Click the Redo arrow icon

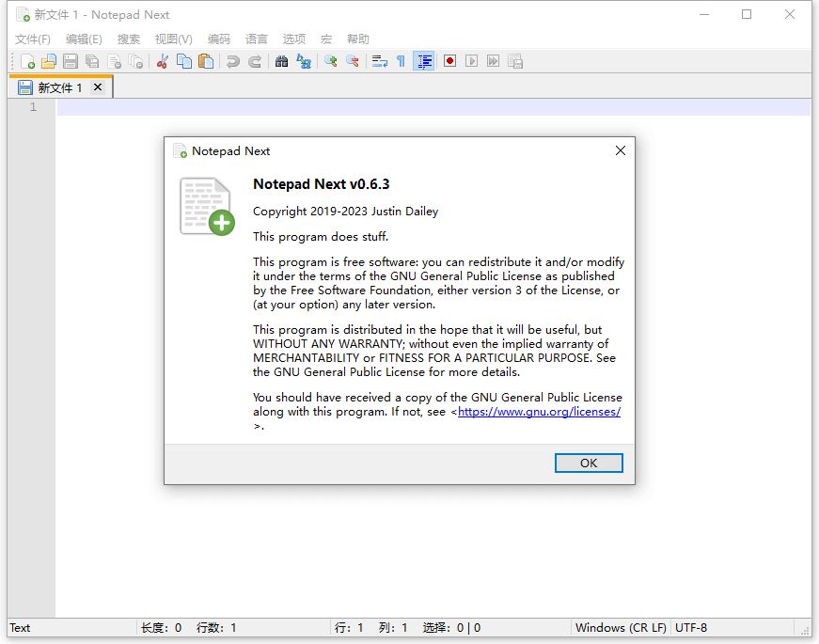pyautogui.click(x=255, y=62)
